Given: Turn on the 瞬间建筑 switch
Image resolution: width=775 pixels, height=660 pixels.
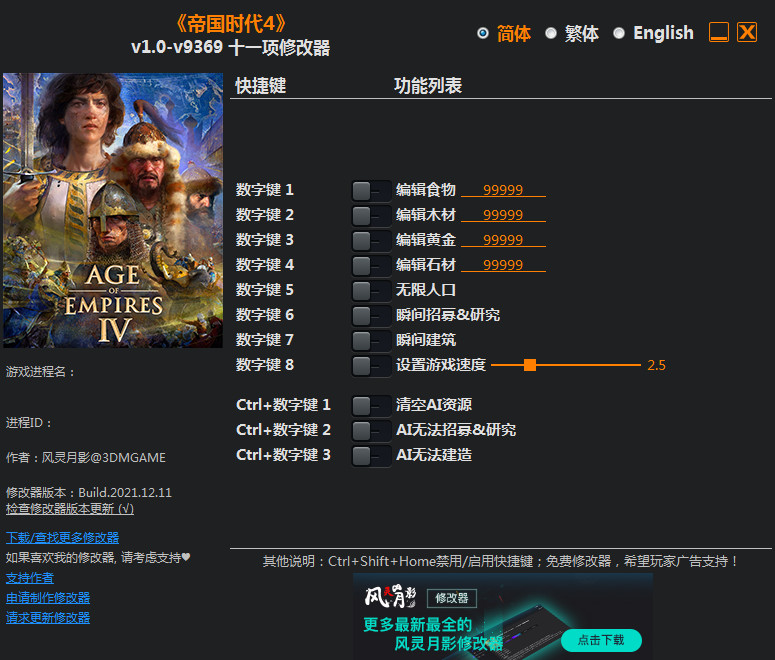Looking at the screenshot, I should pyautogui.click(x=371, y=341).
